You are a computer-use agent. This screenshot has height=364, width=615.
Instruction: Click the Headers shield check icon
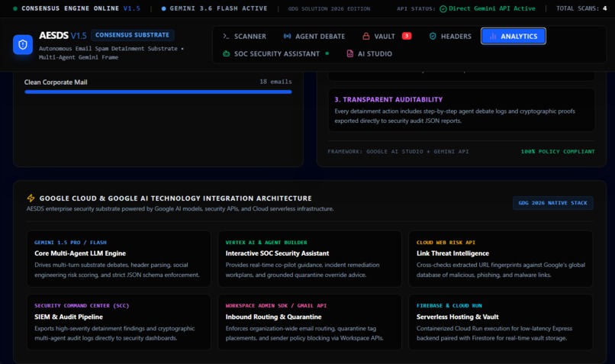coord(433,36)
